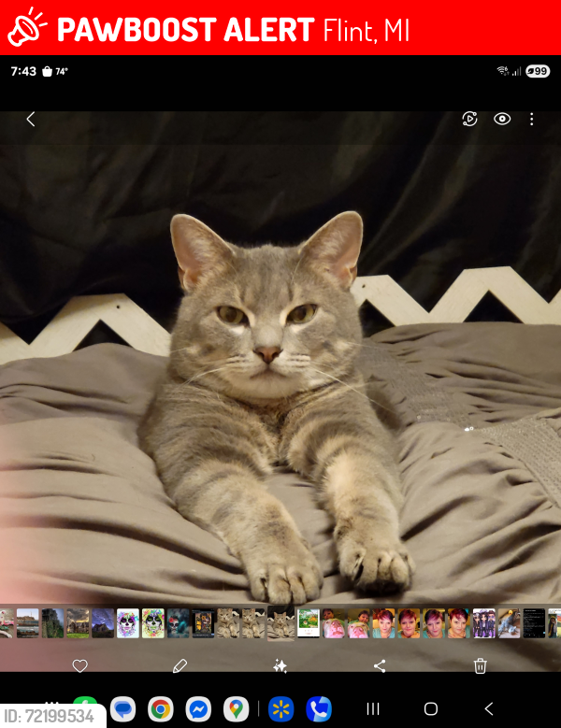Open the three-dot more options menu
561x728 pixels.
click(532, 120)
